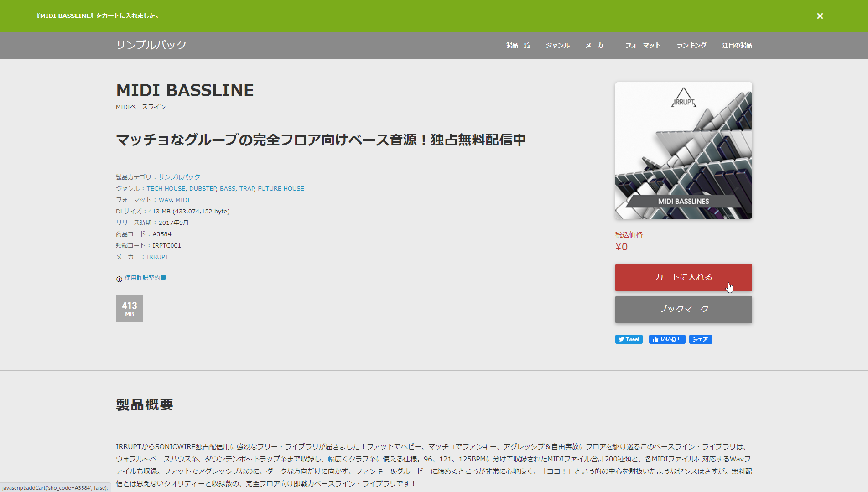The image size is (868, 492).
Task: Open the ランキング menu
Action: tap(691, 45)
